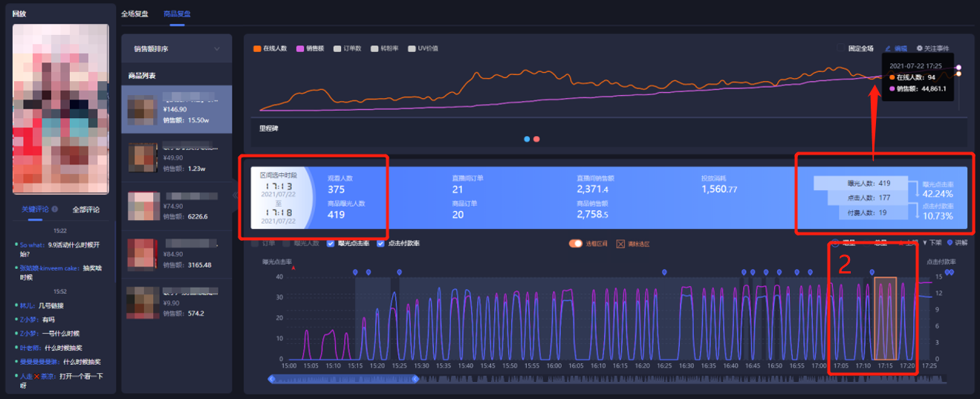Select the product priced ¥74.90
Screen dimensions: 980x399
pos(177,207)
